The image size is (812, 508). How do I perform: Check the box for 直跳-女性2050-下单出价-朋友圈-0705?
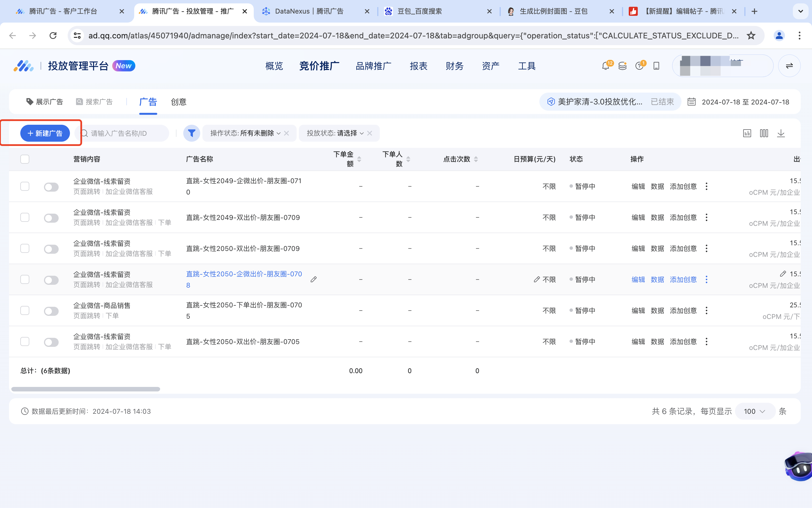tap(25, 310)
